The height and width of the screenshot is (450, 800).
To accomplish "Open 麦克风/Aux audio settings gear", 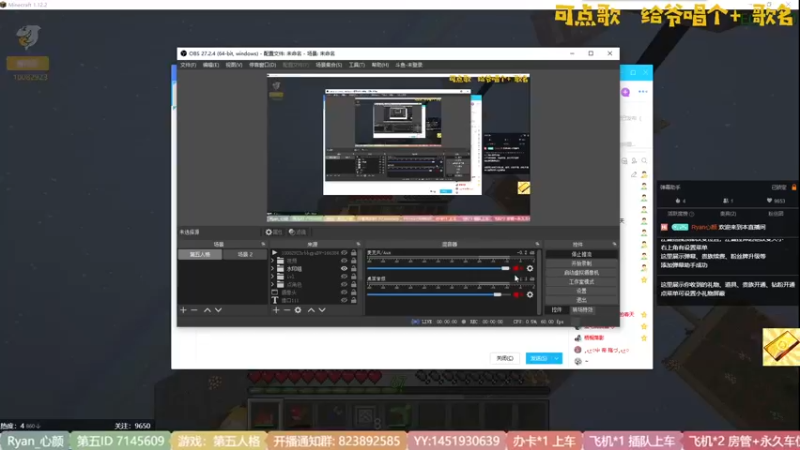I will click(x=530, y=268).
